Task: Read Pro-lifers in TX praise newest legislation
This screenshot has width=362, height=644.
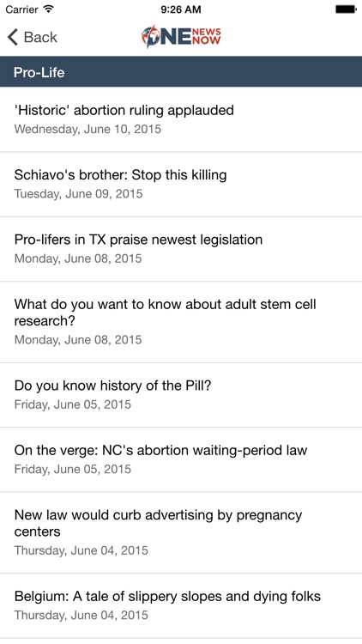Action: [181, 249]
